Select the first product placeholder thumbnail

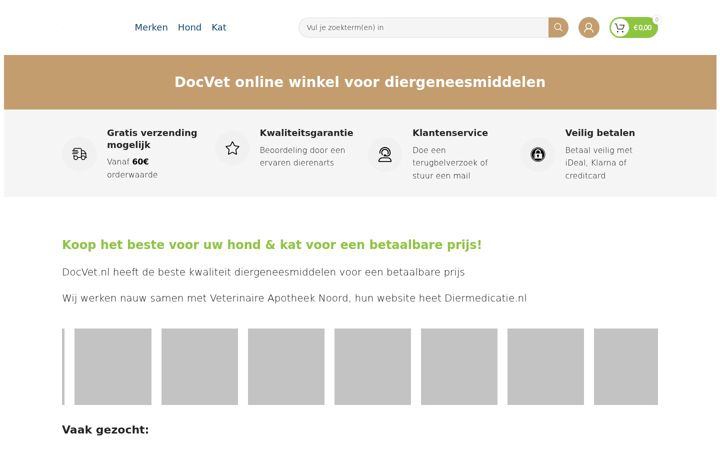tap(113, 366)
